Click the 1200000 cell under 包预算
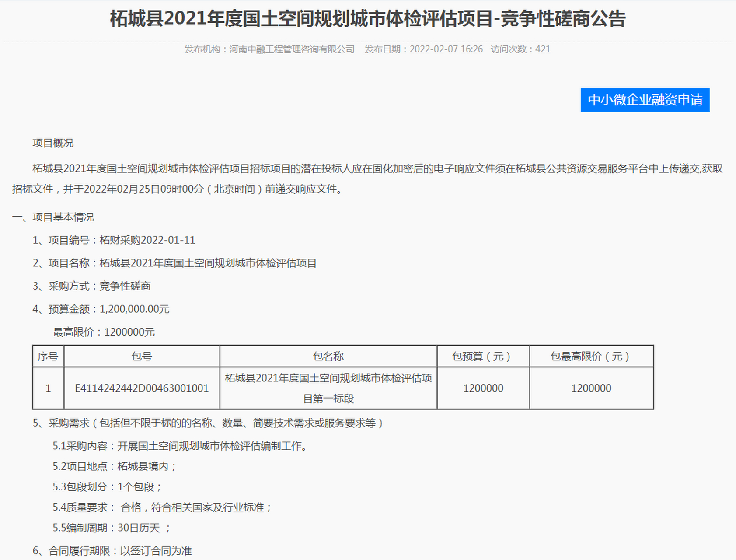 pyautogui.click(x=483, y=388)
